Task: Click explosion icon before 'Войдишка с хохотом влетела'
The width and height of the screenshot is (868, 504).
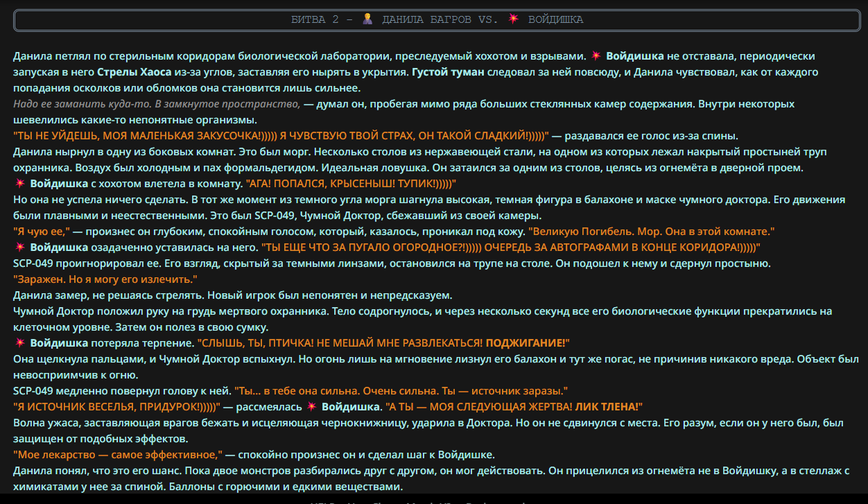Action: 19,184
